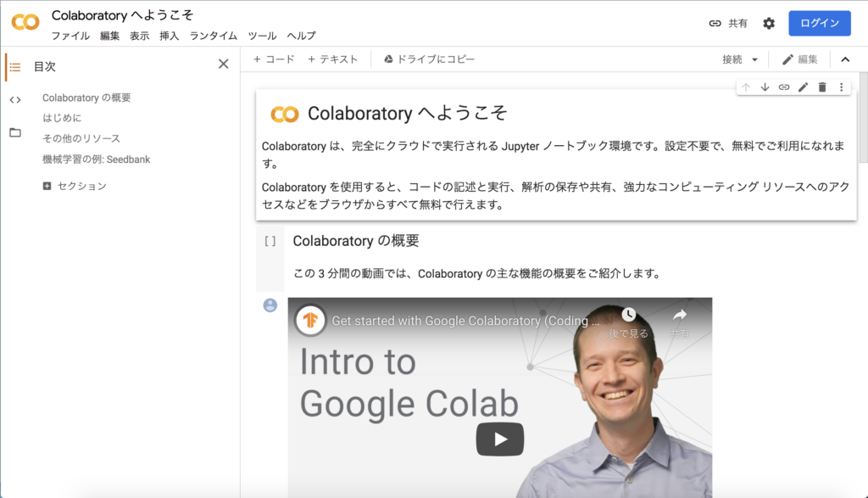Open the 挿入 menu
Image resolution: width=868 pixels, height=498 pixels.
click(170, 36)
